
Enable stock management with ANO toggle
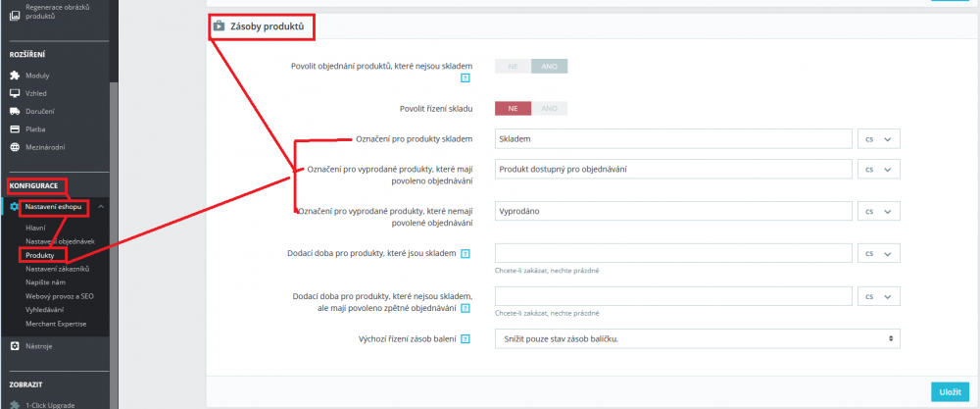tap(550, 108)
